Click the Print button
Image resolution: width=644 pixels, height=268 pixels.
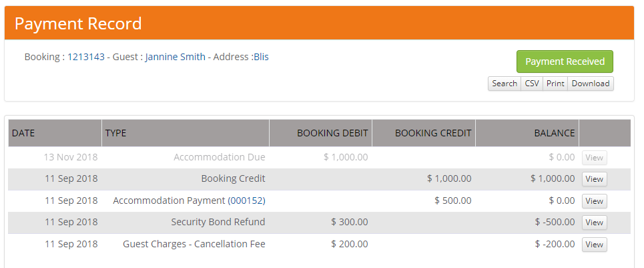point(555,84)
